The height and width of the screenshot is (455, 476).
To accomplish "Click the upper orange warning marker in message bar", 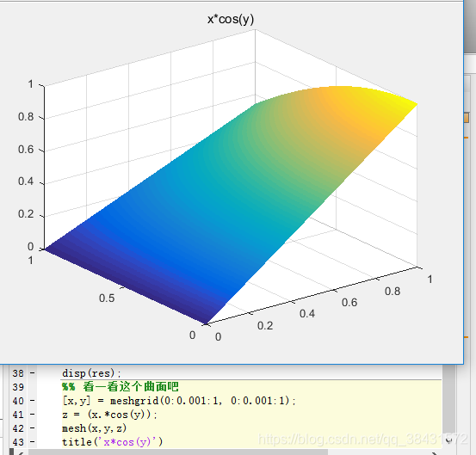I will tap(467, 138).
